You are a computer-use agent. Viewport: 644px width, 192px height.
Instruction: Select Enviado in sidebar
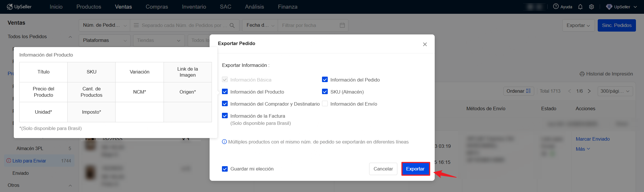point(21,173)
